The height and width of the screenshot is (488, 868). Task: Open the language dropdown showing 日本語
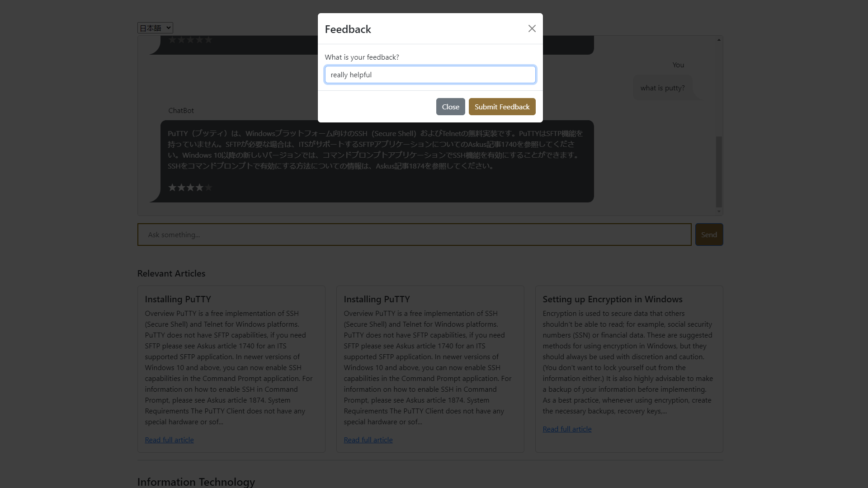pyautogui.click(x=155, y=28)
